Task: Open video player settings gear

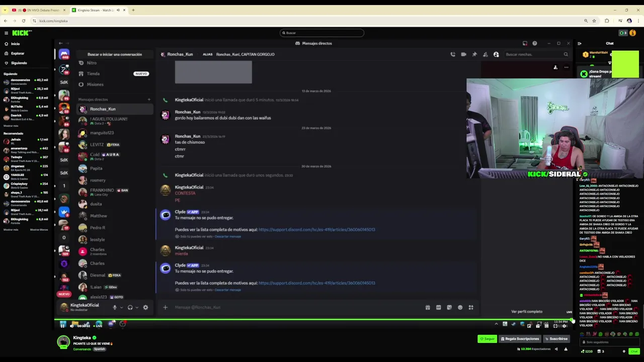Action: pyautogui.click(x=564, y=326)
